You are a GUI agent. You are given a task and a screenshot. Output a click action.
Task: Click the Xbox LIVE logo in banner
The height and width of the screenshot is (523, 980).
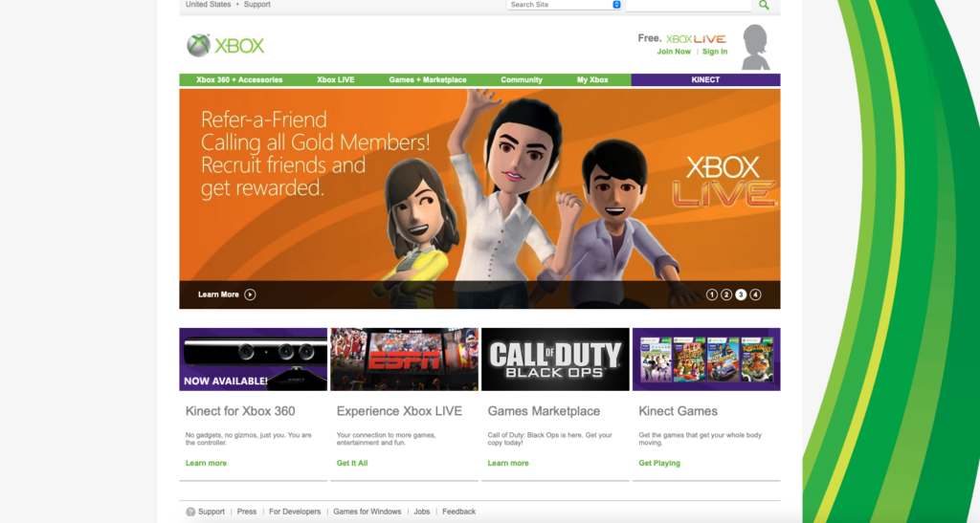[724, 181]
